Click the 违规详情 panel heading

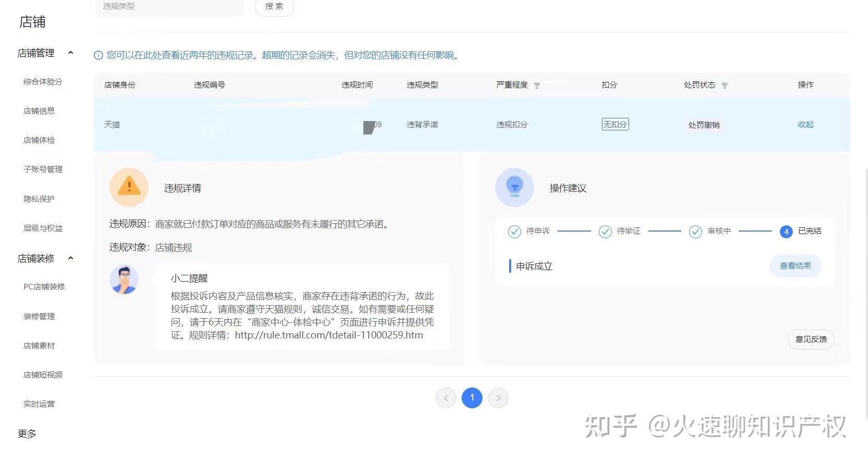coord(183,188)
